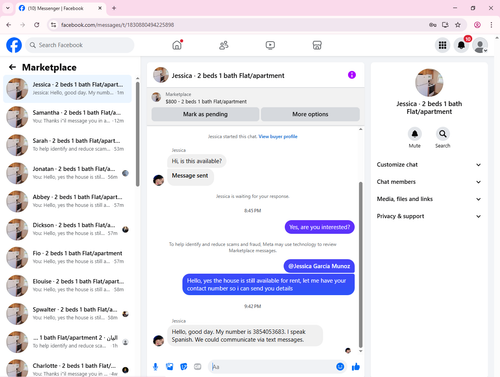Bookmark this page with the star icon
The image size is (500, 377).
tap(458, 25)
